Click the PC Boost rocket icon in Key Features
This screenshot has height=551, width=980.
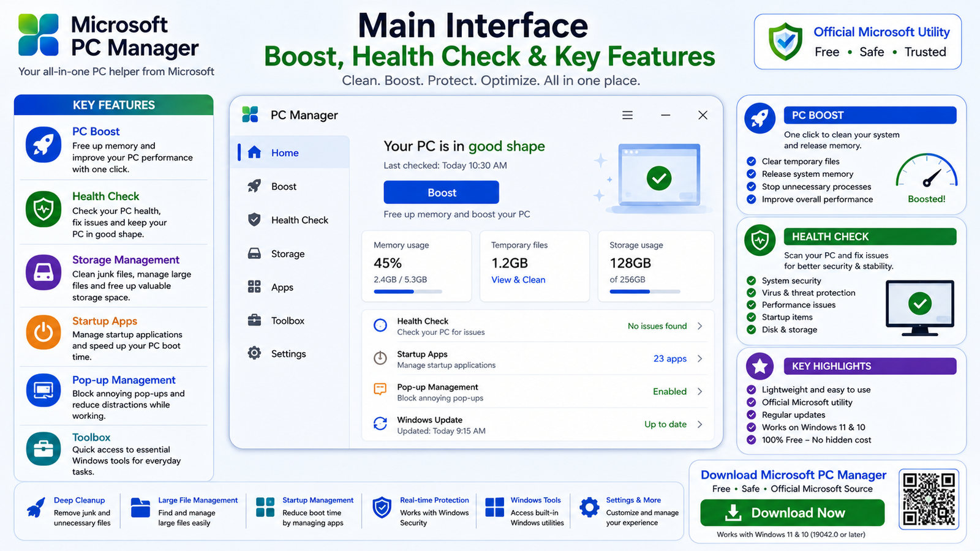click(43, 144)
